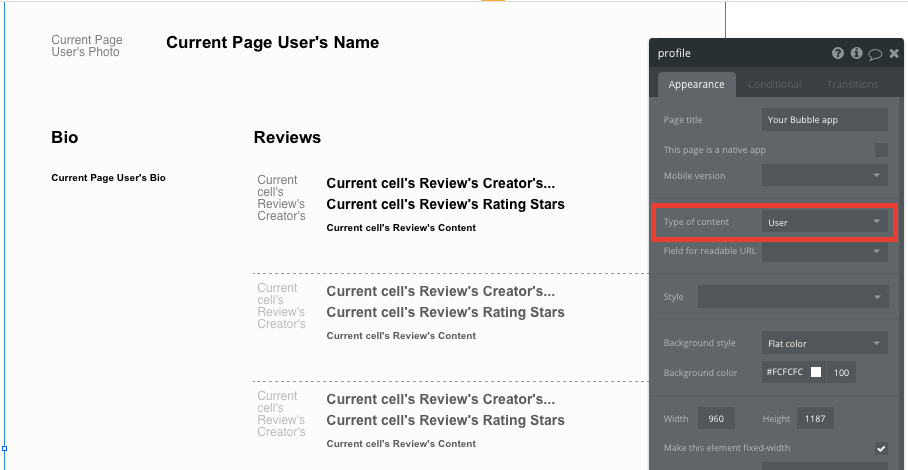The image size is (908, 470).
Task: Click the info icon in profile panel
Action: click(x=856, y=53)
